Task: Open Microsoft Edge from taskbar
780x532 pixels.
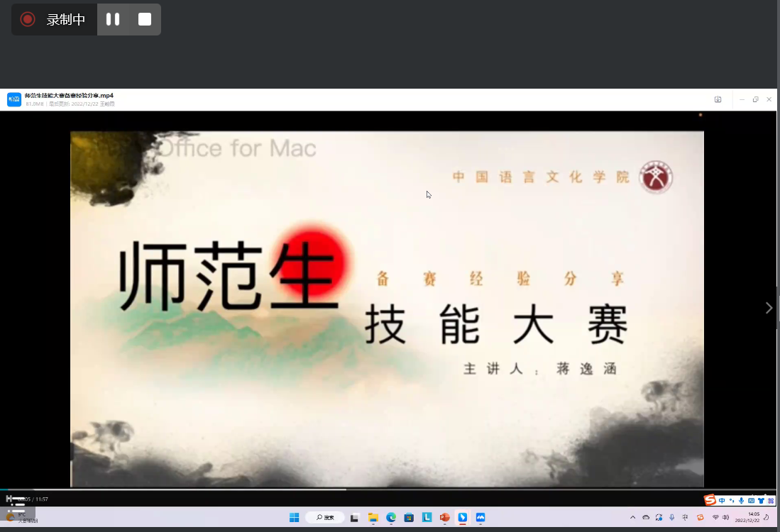Action: [391, 518]
